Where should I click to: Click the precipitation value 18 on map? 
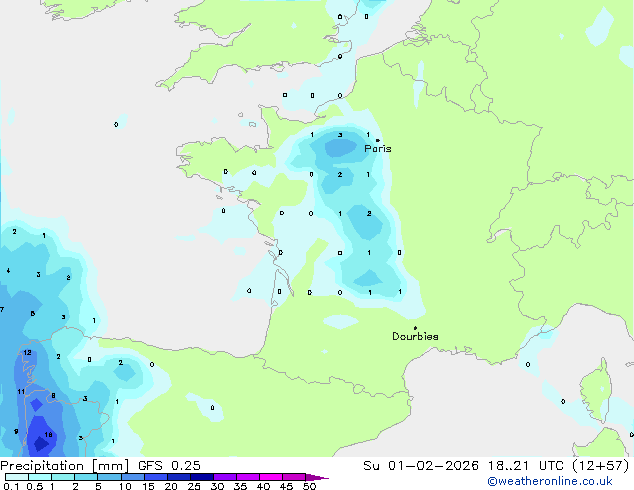(49, 435)
